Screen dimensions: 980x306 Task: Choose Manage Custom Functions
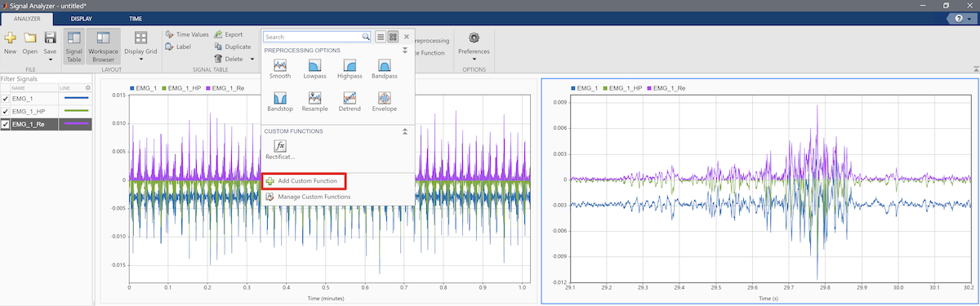point(308,197)
